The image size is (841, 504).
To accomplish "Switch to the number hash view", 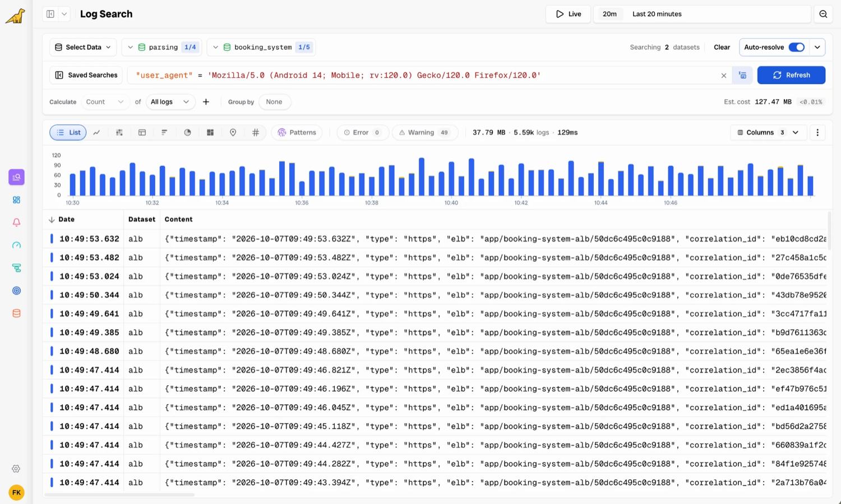I will [256, 132].
